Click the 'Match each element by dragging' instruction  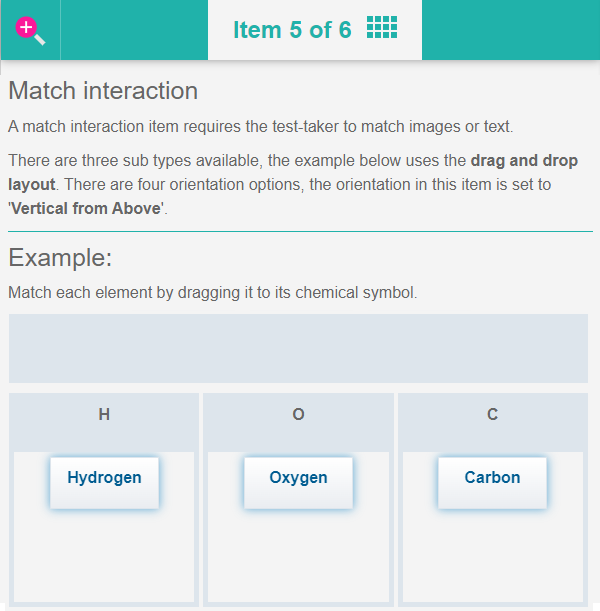(x=212, y=293)
